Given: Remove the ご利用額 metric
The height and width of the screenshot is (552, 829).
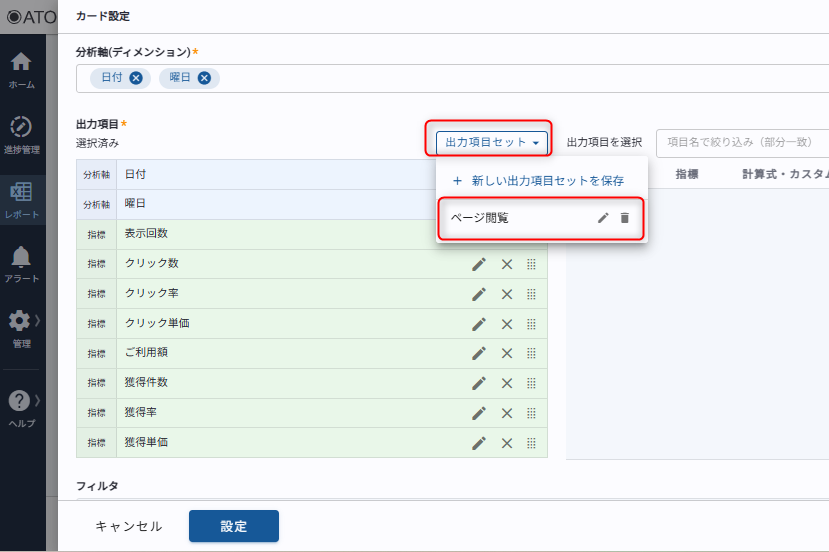Looking at the screenshot, I should pyautogui.click(x=507, y=353).
